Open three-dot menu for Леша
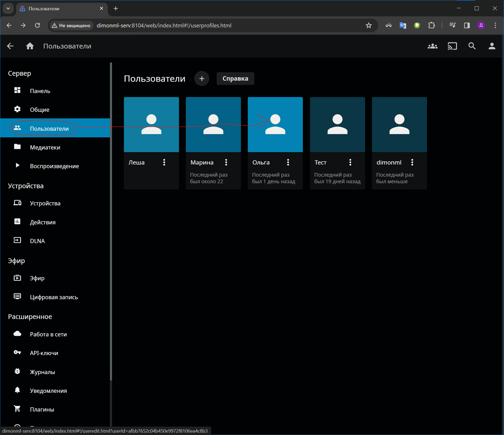Viewport: 504px width, 435px height. (164, 162)
